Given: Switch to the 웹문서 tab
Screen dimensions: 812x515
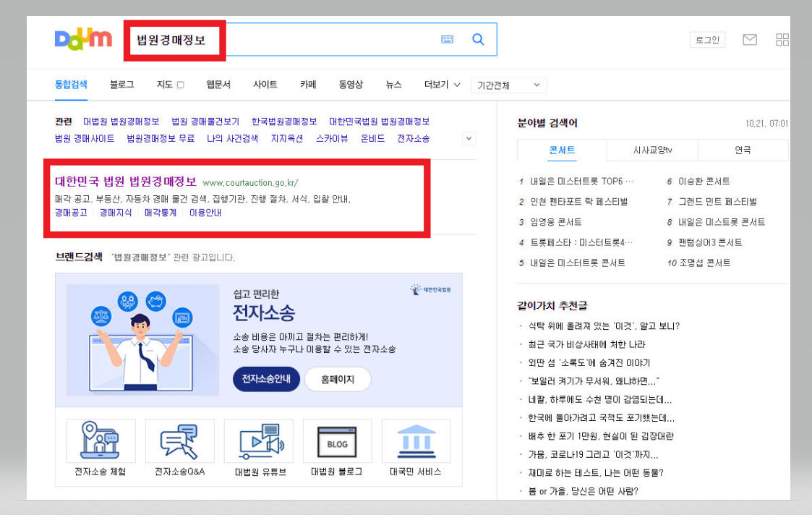Looking at the screenshot, I should pyautogui.click(x=218, y=85).
